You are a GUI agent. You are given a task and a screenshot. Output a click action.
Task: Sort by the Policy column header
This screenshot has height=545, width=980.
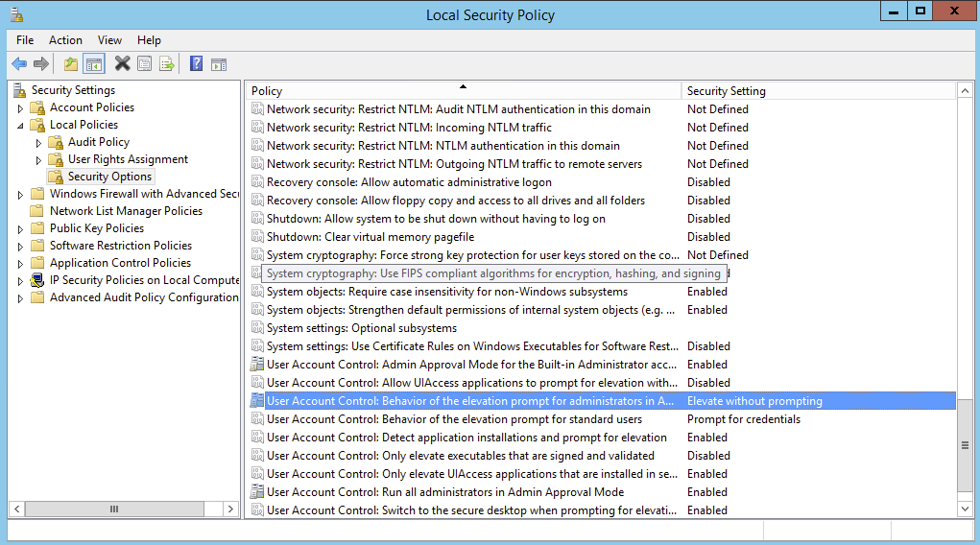pos(463,91)
